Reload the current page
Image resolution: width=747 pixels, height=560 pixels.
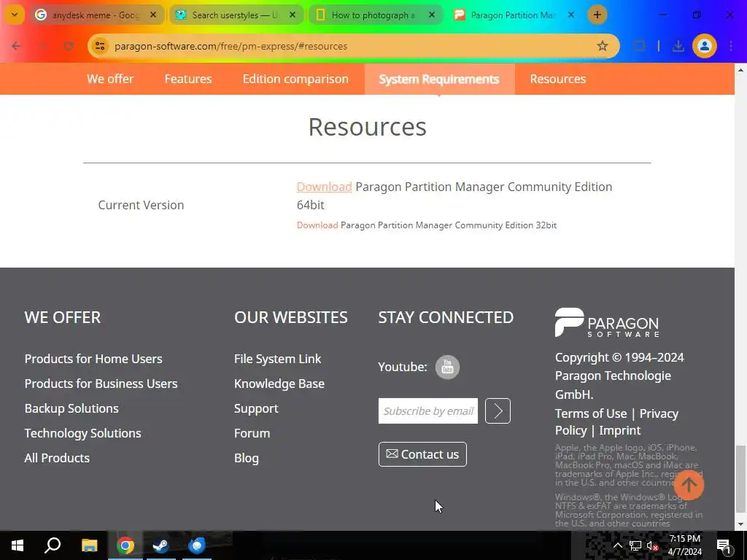(x=69, y=46)
